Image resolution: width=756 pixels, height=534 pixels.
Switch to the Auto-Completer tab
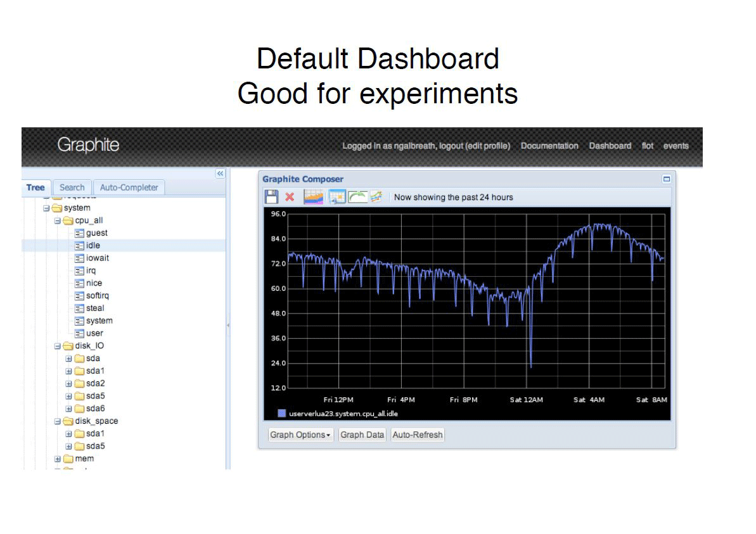pyautogui.click(x=129, y=188)
